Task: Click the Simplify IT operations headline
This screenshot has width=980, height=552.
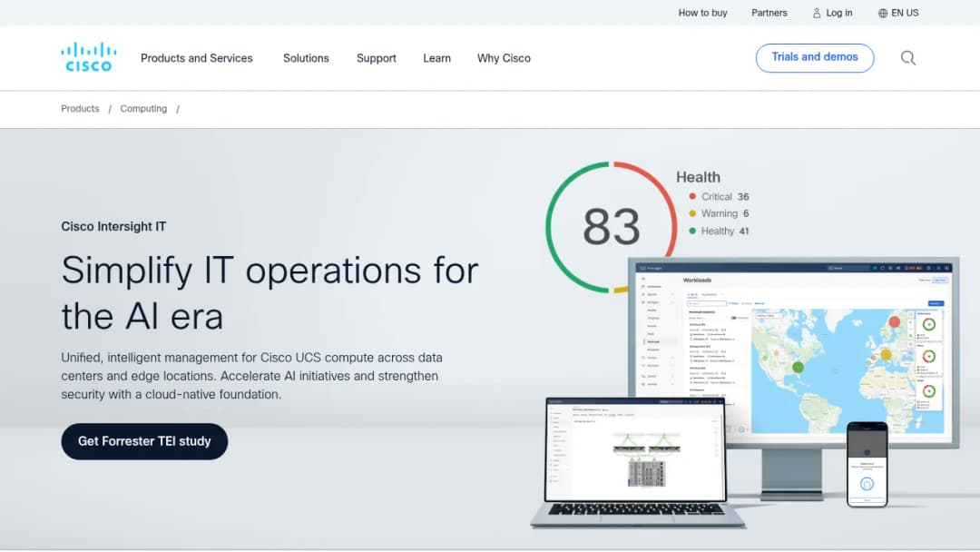Action: click(269, 292)
